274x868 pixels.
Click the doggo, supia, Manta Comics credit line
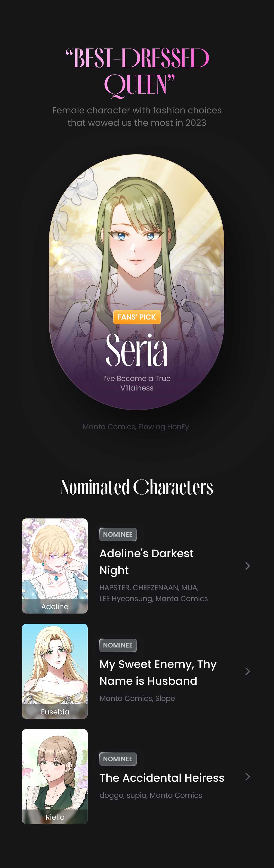(151, 795)
